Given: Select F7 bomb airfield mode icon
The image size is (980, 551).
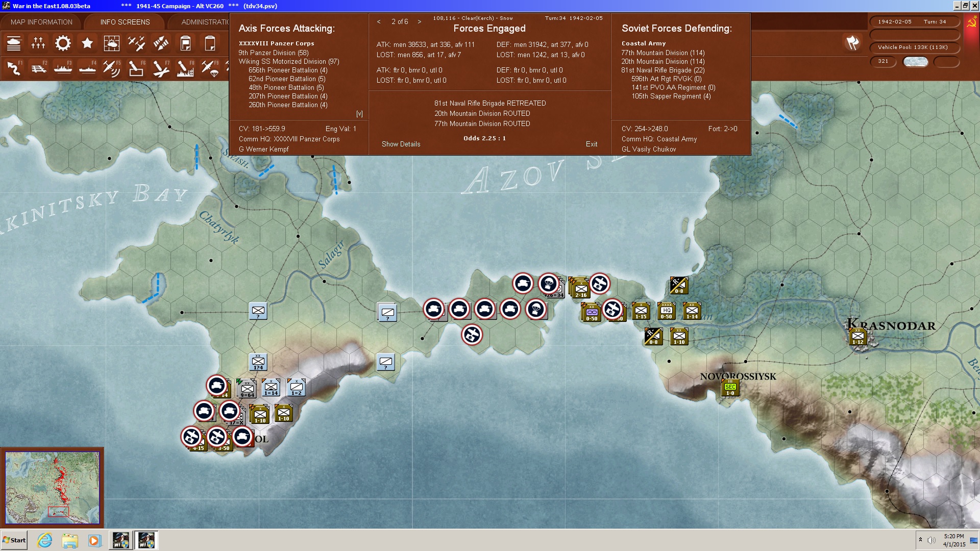Looking at the screenshot, I should 161,68.
